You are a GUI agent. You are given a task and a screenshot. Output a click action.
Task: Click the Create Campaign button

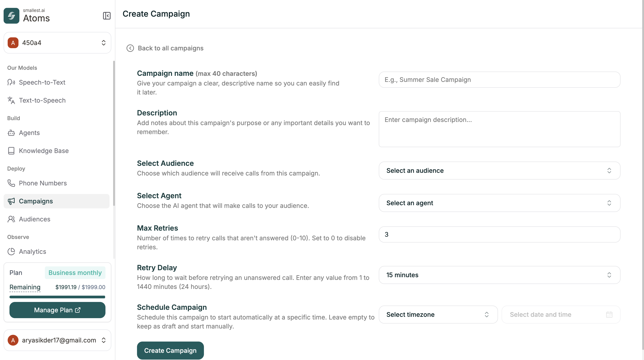(170, 351)
